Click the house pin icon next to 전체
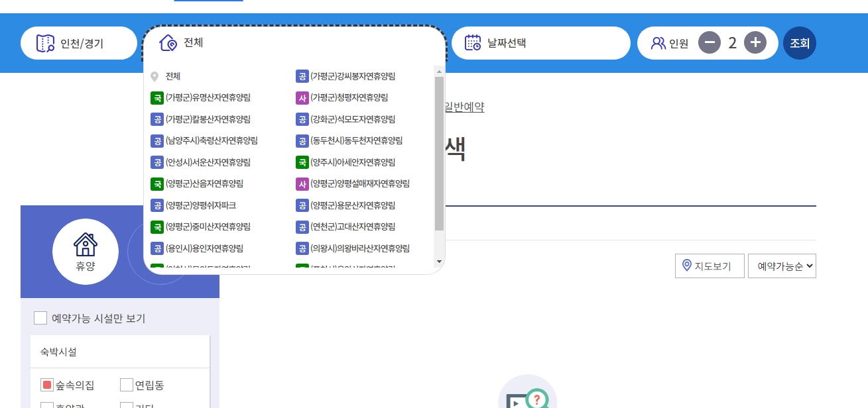The image size is (868, 408). pyautogui.click(x=168, y=43)
